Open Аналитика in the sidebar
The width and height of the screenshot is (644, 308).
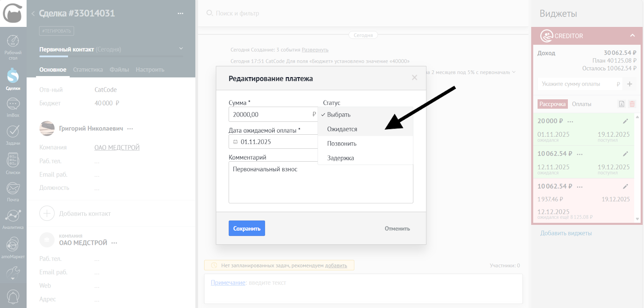coord(13,219)
